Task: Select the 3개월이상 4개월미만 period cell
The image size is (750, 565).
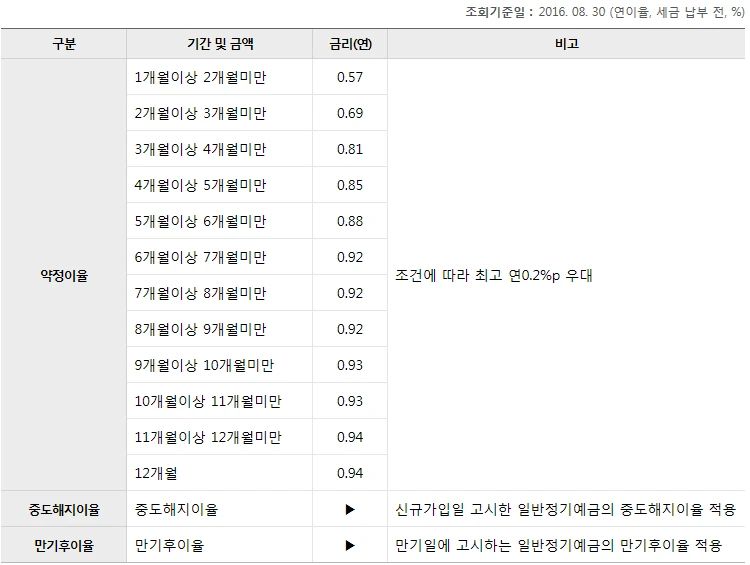Action: coord(220,149)
